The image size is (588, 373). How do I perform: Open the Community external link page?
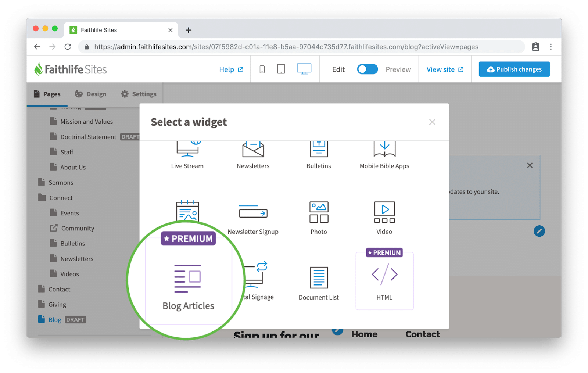72,228
